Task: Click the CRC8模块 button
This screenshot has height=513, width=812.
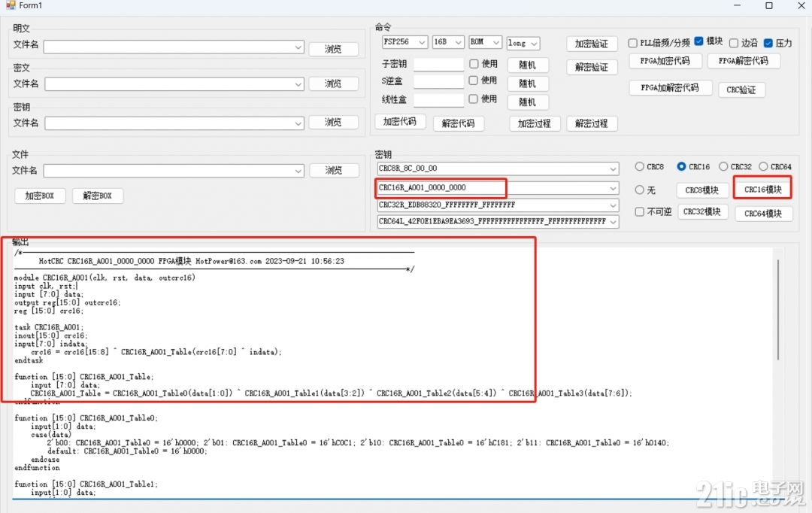Action: (x=702, y=190)
